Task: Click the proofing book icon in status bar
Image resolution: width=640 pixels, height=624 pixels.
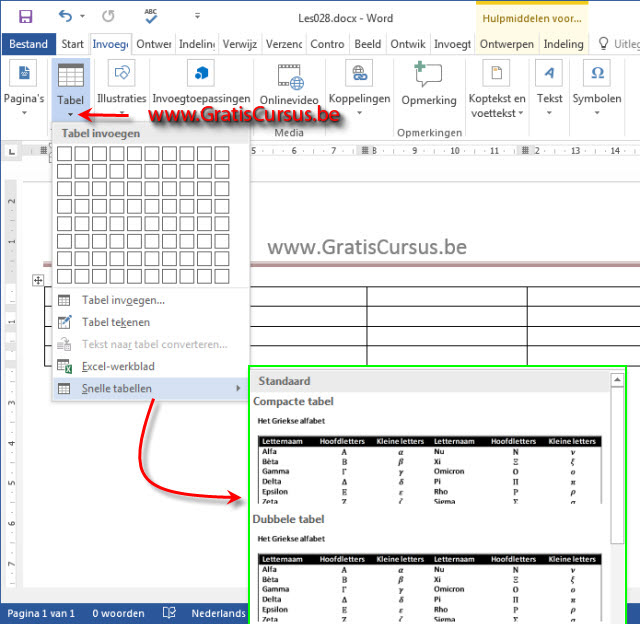Action: [169, 613]
